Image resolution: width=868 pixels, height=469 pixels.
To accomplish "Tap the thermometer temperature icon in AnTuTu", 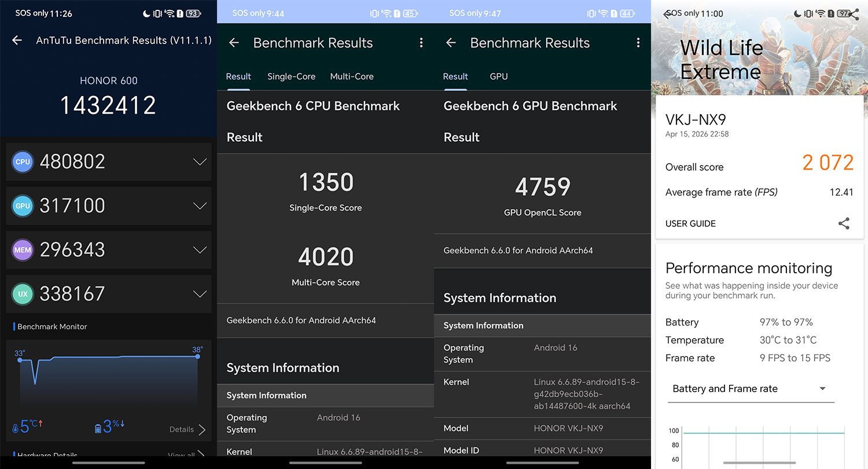I will [x=15, y=429].
